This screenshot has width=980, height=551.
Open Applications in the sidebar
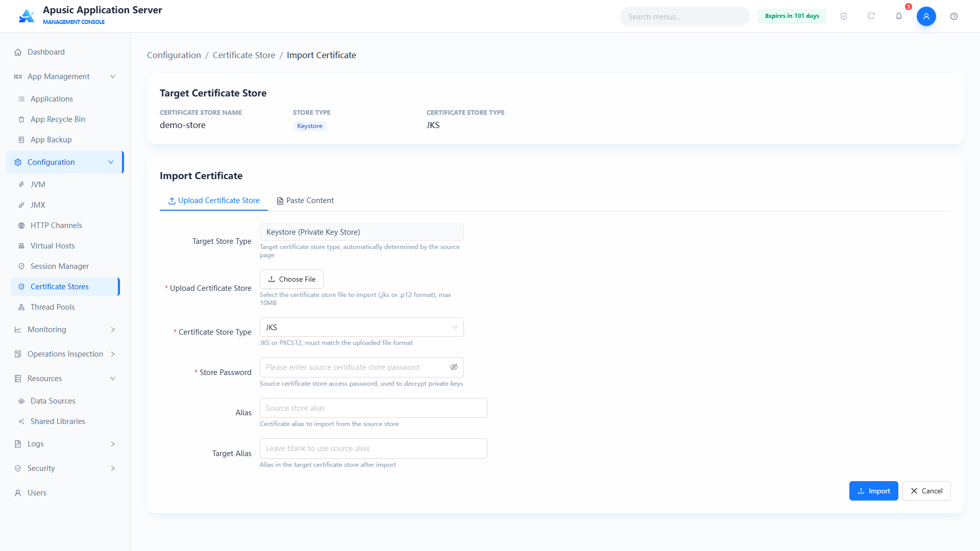point(65,99)
